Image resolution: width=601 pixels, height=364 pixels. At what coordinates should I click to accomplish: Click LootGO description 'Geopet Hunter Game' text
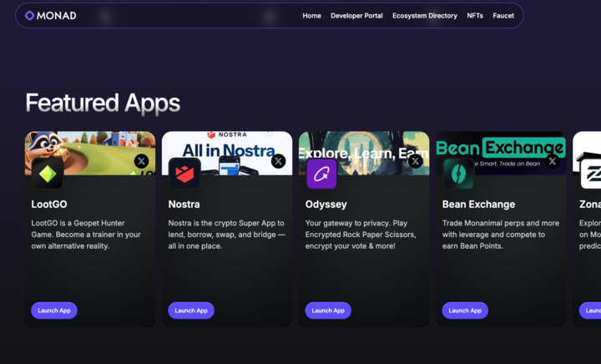86,235
